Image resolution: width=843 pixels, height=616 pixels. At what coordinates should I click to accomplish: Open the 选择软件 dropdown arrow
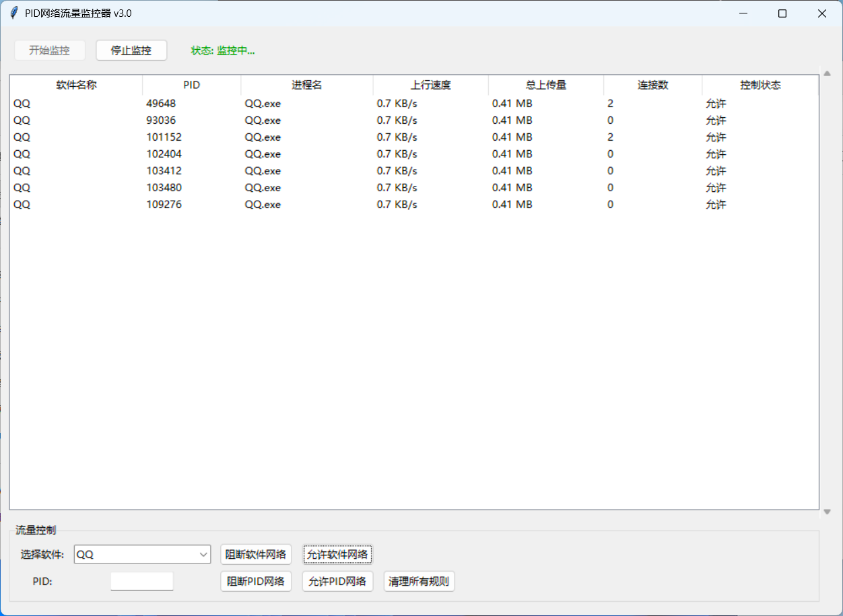204,555
